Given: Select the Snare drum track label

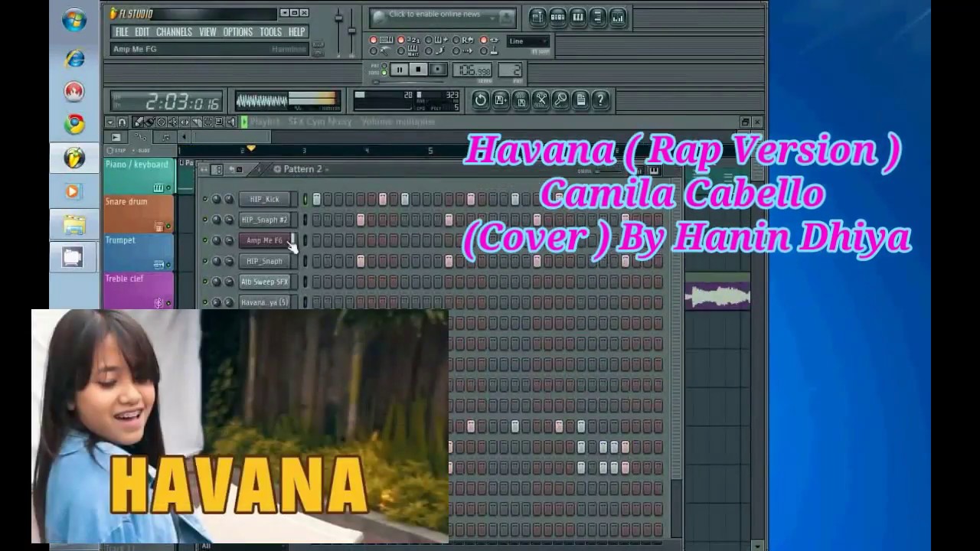Looking at the screenshot, I should [x=126, y=202].
